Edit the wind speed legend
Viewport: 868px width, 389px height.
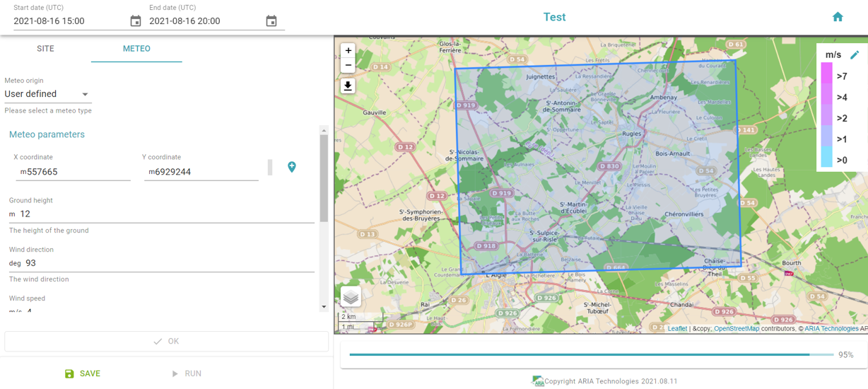tap(855, 55)
